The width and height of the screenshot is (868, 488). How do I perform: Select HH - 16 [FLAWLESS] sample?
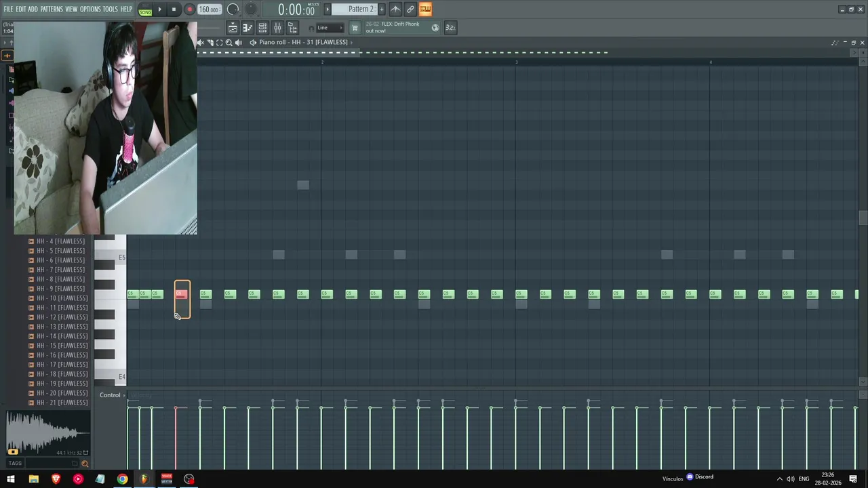(62, 355)
